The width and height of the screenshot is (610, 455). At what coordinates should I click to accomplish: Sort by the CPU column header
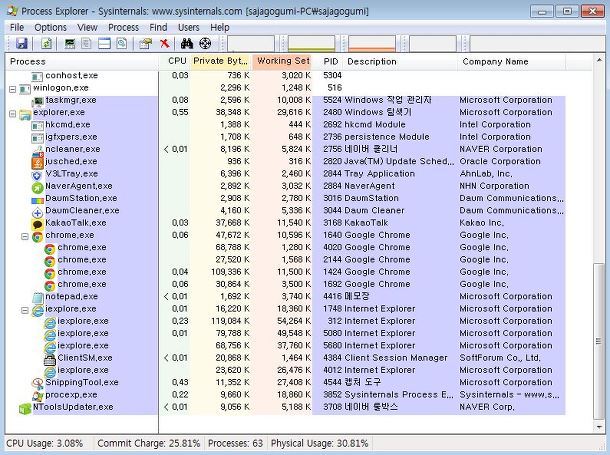(x=175, y=61)
